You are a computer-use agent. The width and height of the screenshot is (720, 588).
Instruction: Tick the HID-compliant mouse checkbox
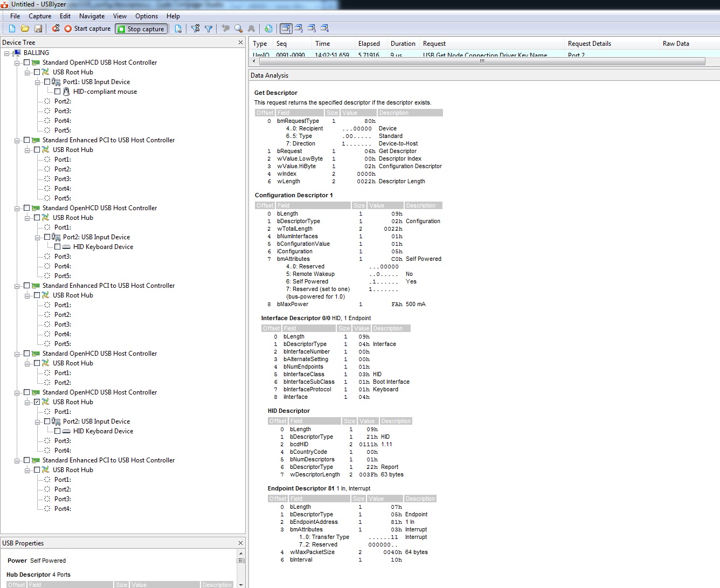58,92
